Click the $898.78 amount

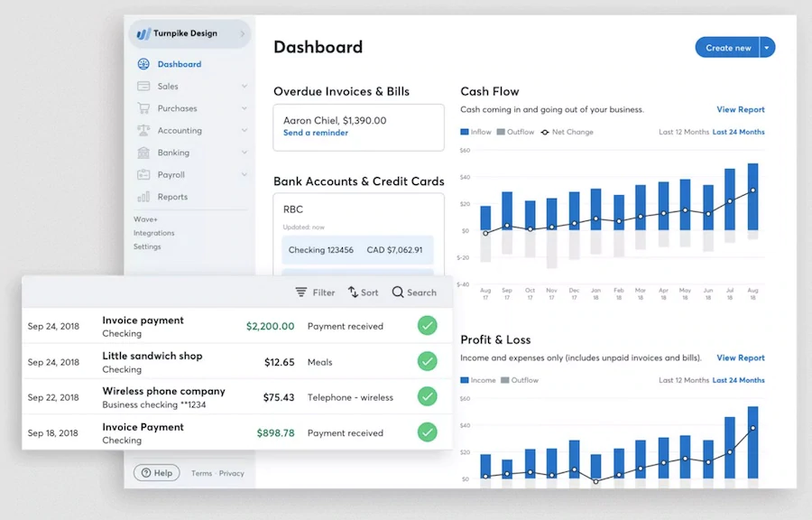tap(275, 432)
